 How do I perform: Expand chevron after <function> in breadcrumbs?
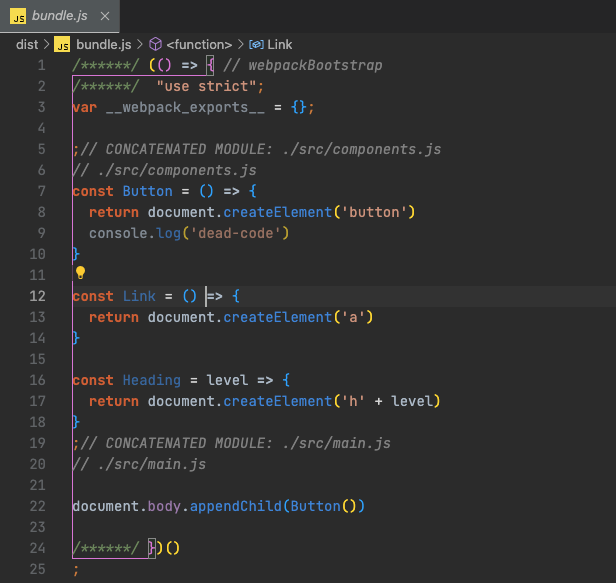click(x=240, y=44)
